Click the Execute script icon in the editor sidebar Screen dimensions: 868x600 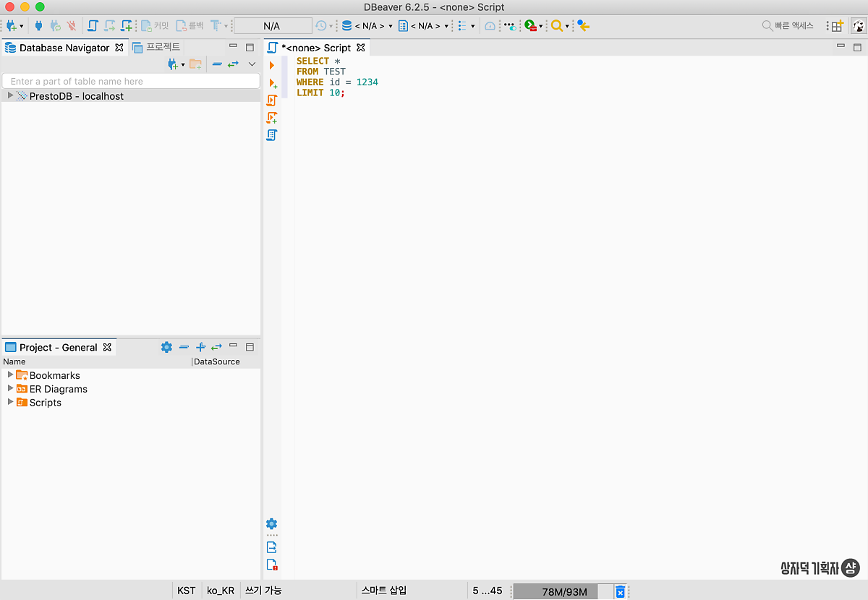pyautogui.click(x=272, y=100)
